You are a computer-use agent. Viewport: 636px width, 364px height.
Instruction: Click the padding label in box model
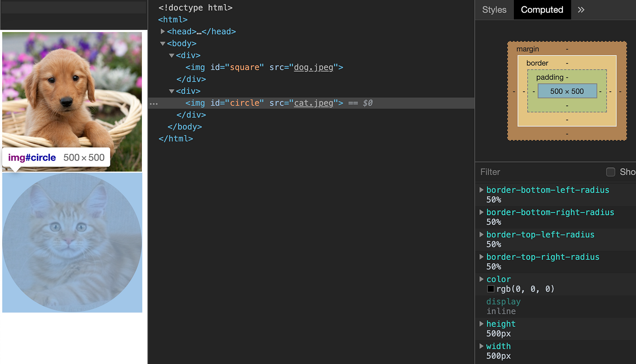(550, 77)
